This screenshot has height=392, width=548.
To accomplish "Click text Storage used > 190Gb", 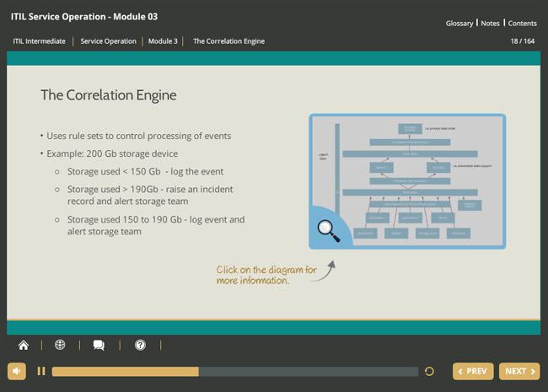I will (150, 196).
